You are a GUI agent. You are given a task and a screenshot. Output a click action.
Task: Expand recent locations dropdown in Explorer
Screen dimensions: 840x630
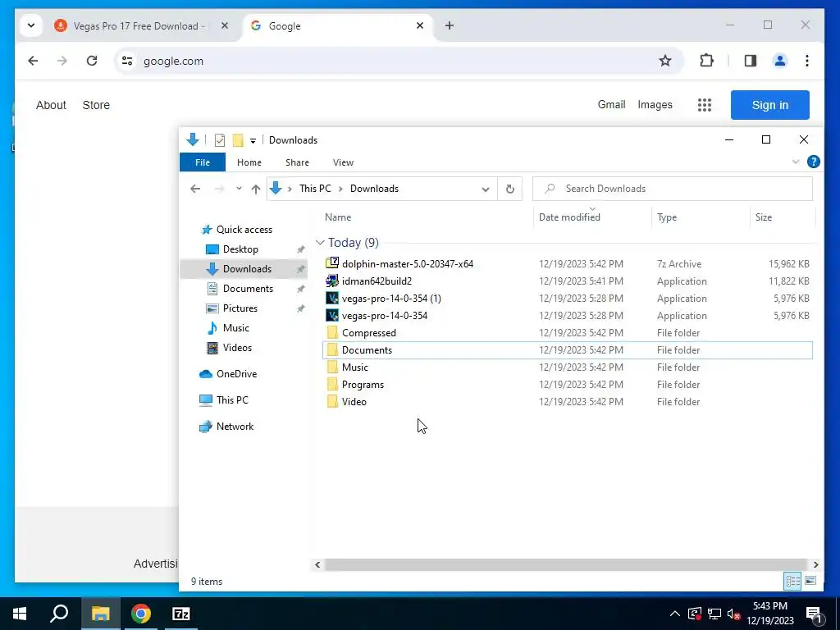[239, 189]
